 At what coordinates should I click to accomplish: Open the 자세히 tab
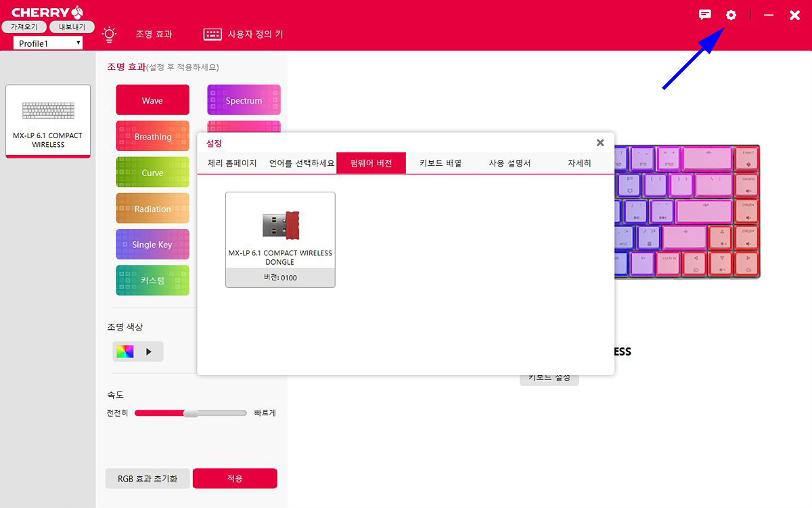pos(579,163)
